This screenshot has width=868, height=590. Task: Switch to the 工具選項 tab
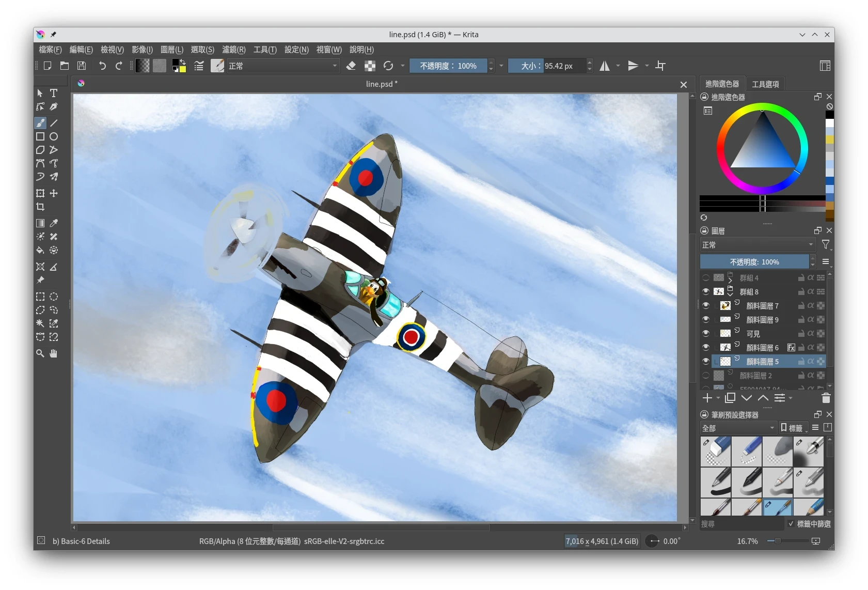766,84
